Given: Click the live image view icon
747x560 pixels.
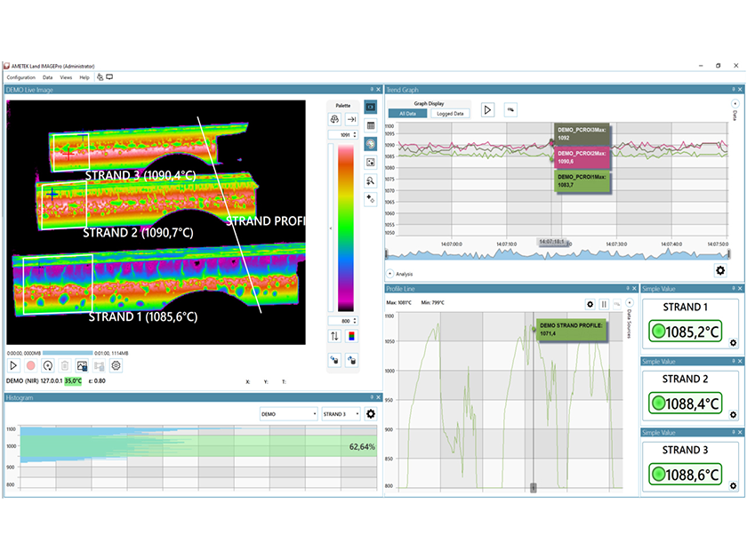Looking at the screenshot, I should click(x=370, y=107).
